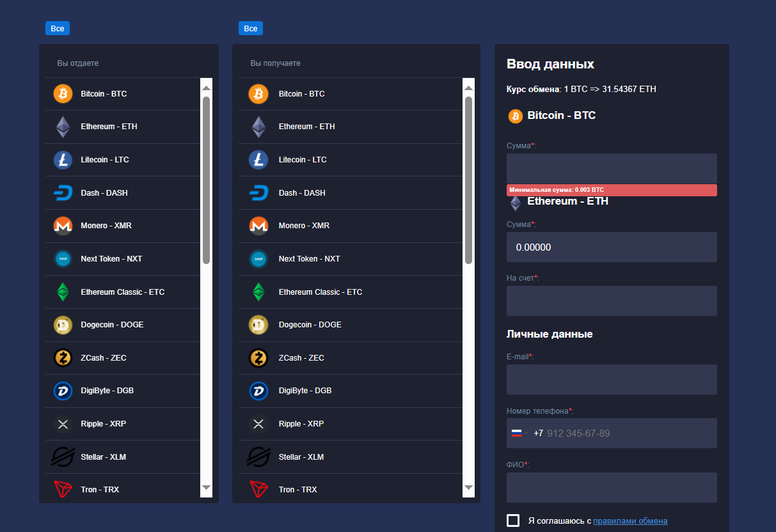Click Ethereum Classic icon in 'Вы отдаете' list
The width and height of the screenshot is (776, 532).
click(63, 292)
